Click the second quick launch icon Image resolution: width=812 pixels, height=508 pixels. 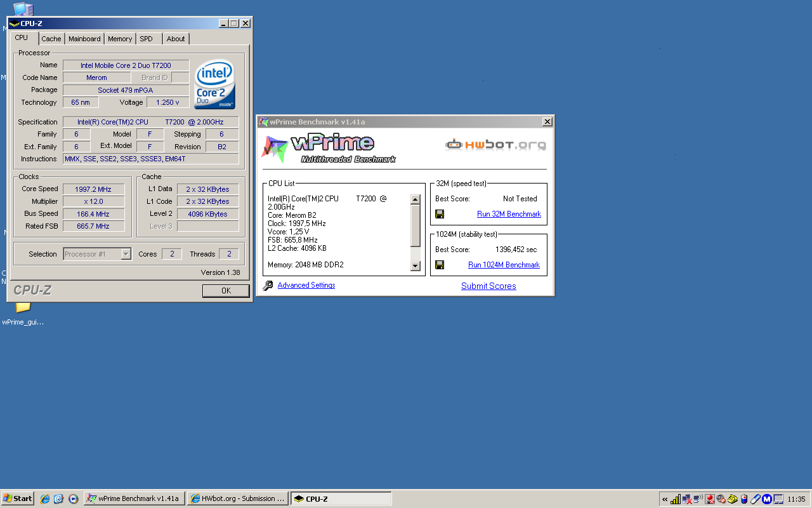click(59, 498)
